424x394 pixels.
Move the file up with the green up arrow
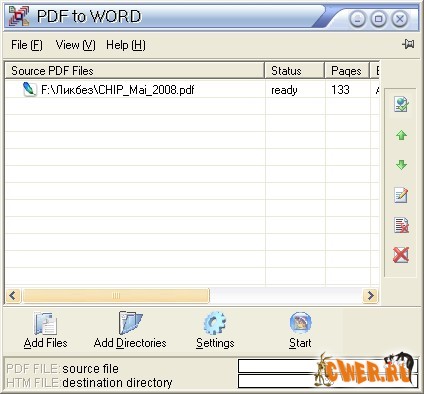click(x=401, y=135)
